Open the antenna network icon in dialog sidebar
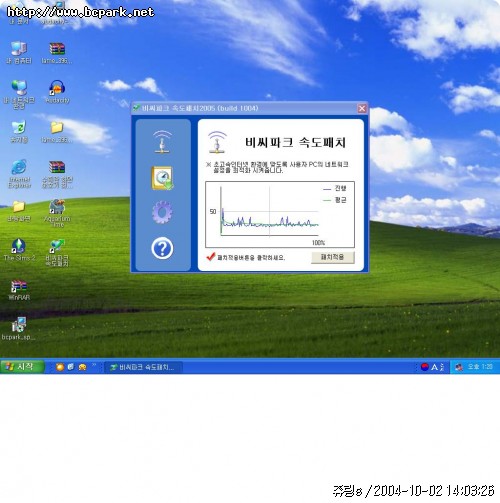This screenshot has height=503, width=500. [x=162, y=142]
